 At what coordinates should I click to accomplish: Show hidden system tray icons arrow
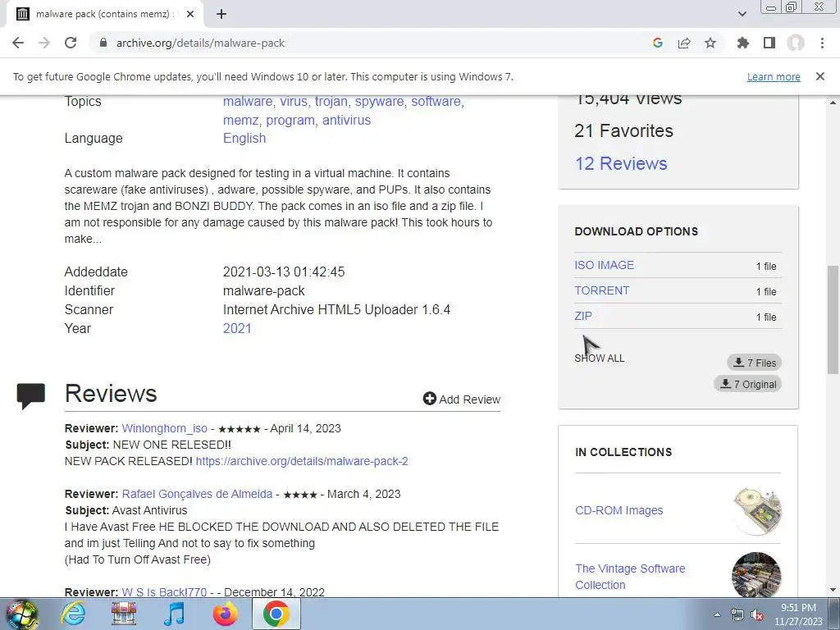[x=717, y=614]
